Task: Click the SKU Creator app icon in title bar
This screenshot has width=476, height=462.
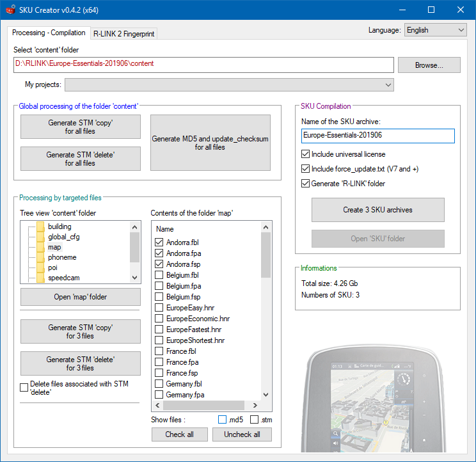Action: point(11,10)
